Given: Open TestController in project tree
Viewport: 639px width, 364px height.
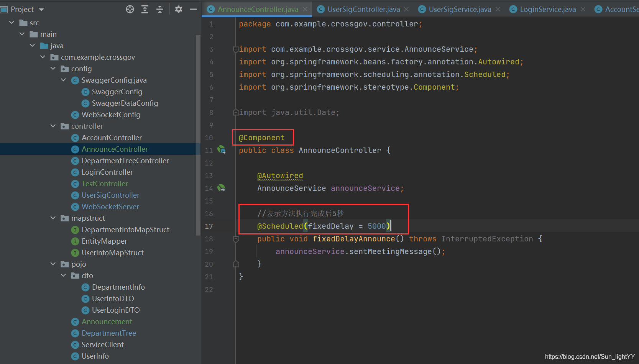Looking at the screenshot, I should click(105, 184).
